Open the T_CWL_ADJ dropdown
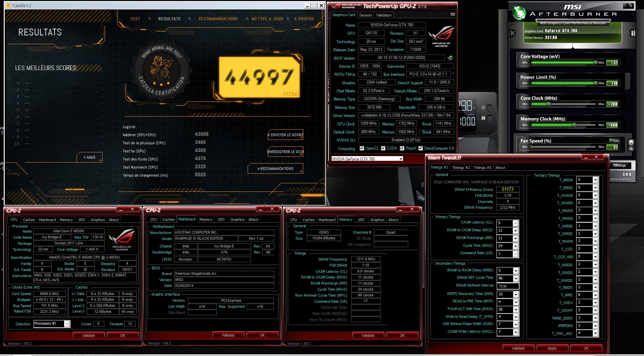The width and height of the screenshot is (644, 356). click(595, 333)
